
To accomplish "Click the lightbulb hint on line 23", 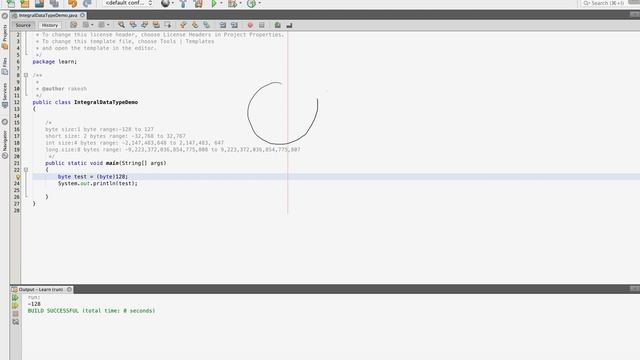I will pyautogui.click(x=18, y=177).
